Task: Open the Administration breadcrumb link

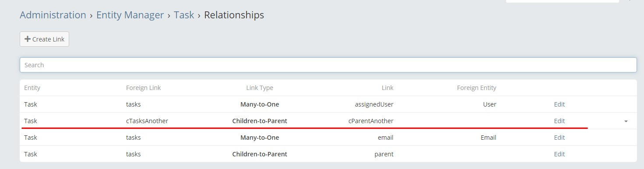Action: pyautogui.click(x=53, y=15)
